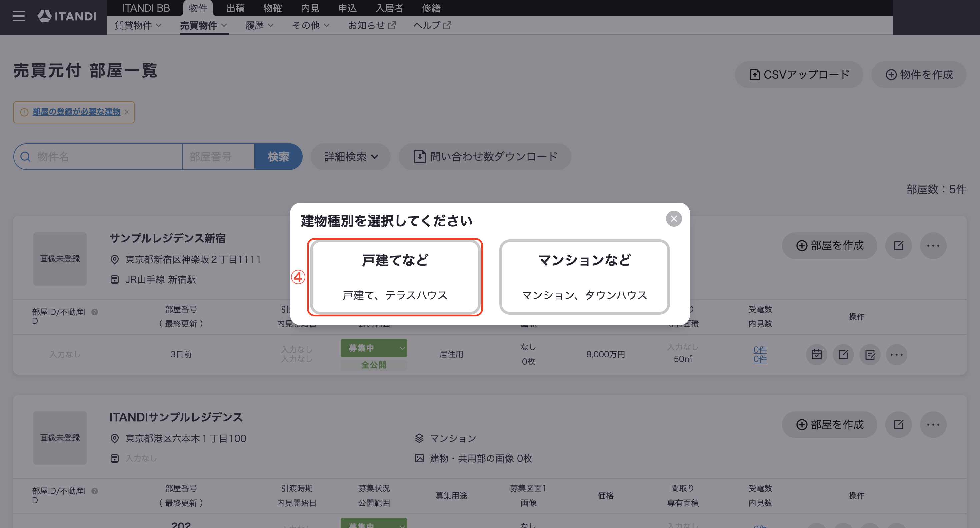The image size is (980, 528).
Task: Click the 物件を作成 button
Action: point(919,75)
